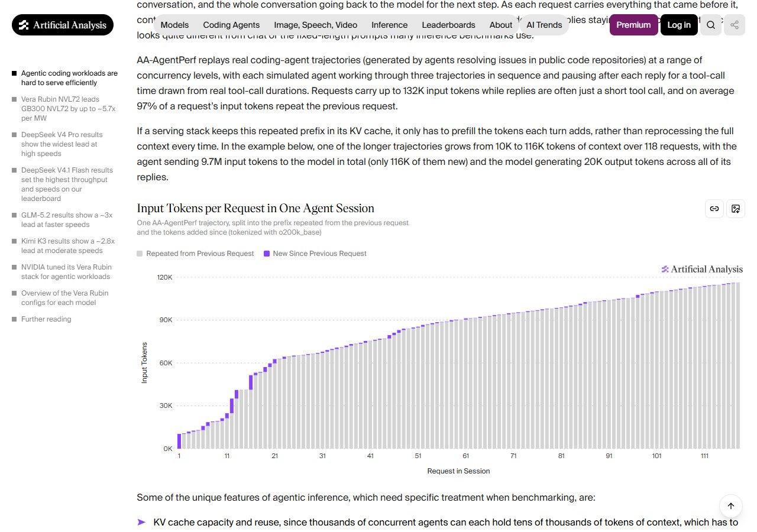Screen dimensions: 757x532
Task: Click the 120K y-axis label
Action: 164,277
